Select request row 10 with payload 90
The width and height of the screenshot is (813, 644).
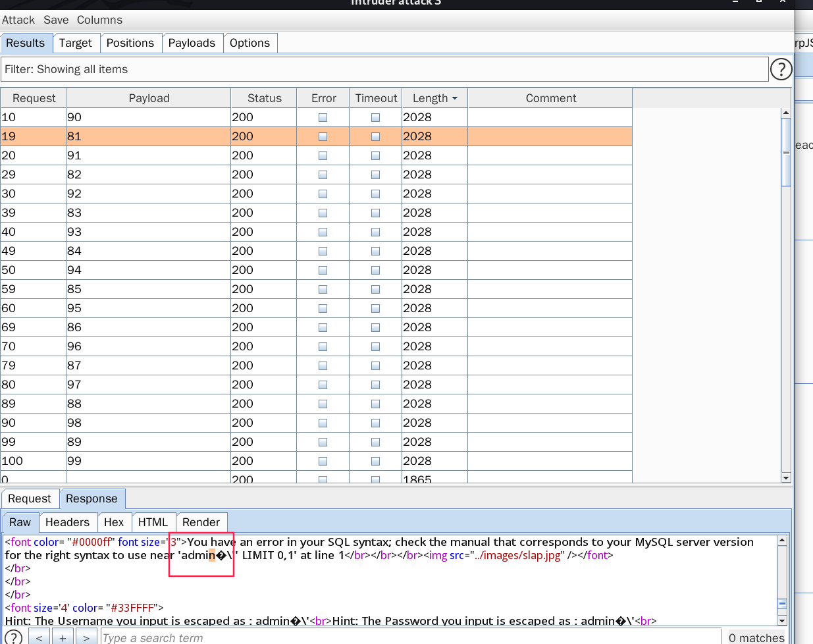tap(316, 117)
